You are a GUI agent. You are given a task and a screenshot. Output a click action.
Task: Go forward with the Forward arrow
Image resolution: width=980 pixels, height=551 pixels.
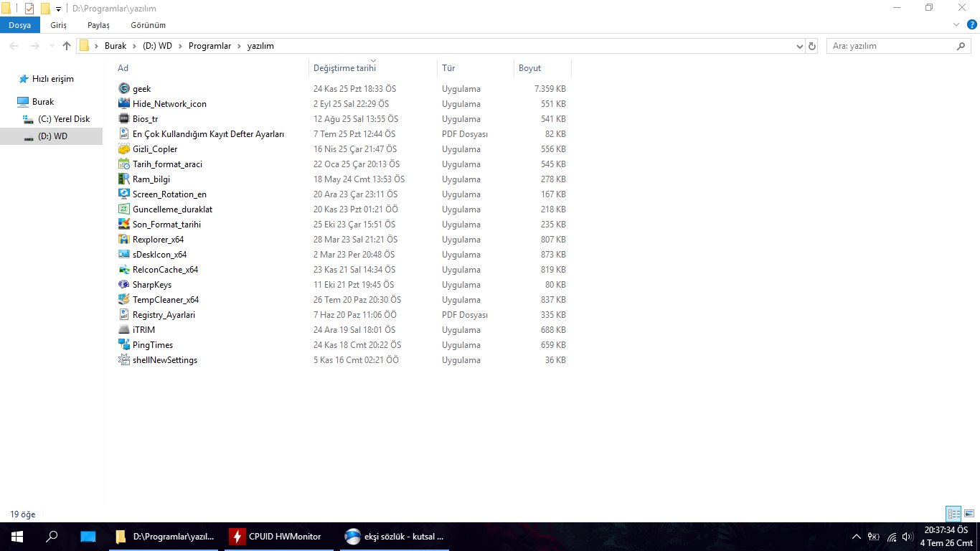(x=35, y=46)
